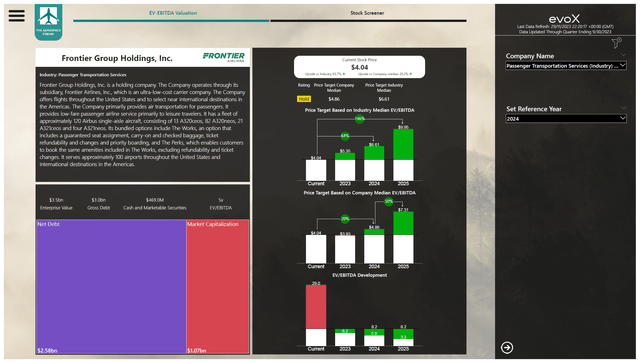
Task: Collapse the Set Reference Year header chevron
Action: (x=623, y=108)
